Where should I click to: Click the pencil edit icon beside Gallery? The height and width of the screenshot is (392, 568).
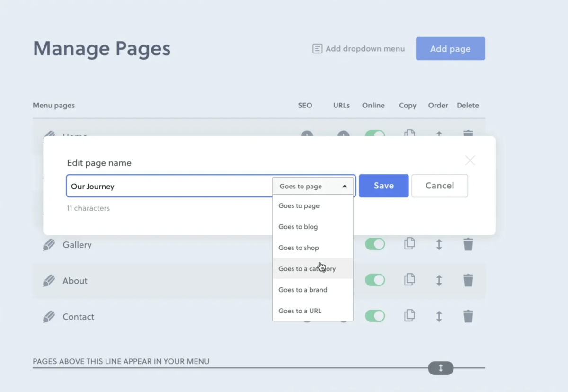coord(49,245)
